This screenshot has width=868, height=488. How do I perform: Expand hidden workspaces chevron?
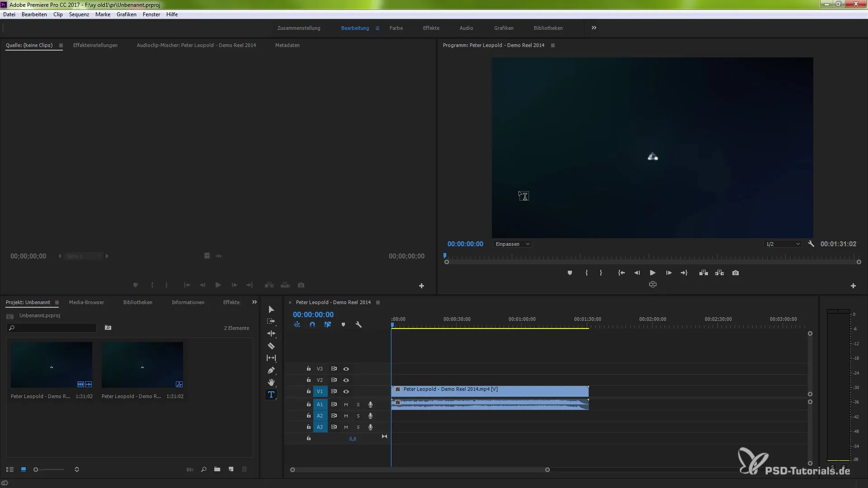click(x=594, y=28)
